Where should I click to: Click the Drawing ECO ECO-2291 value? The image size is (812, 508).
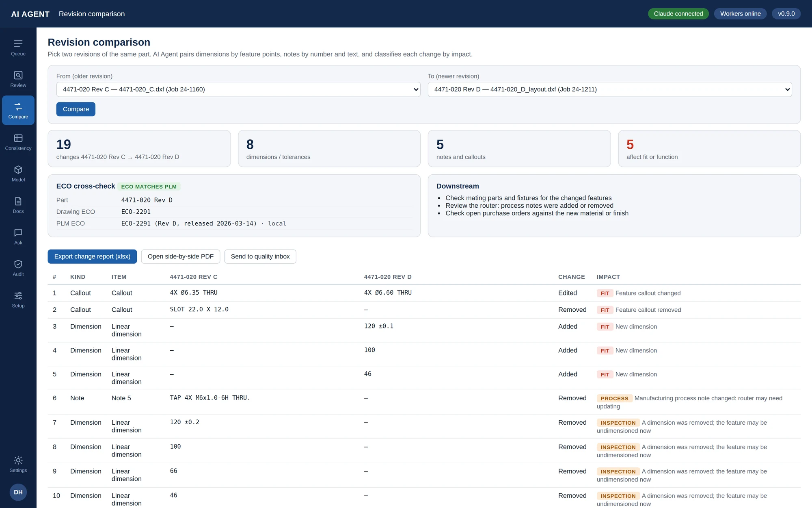tap(136, 212)
